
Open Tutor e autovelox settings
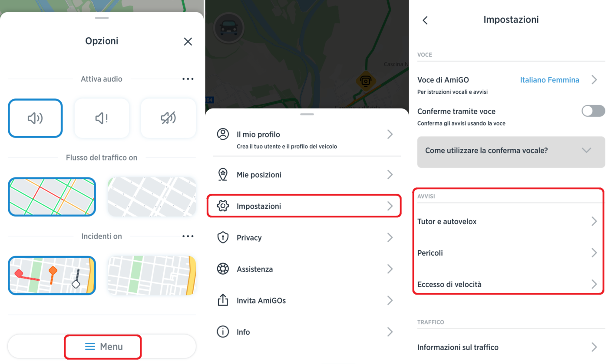pyautogui.click(x=507, y=222)
